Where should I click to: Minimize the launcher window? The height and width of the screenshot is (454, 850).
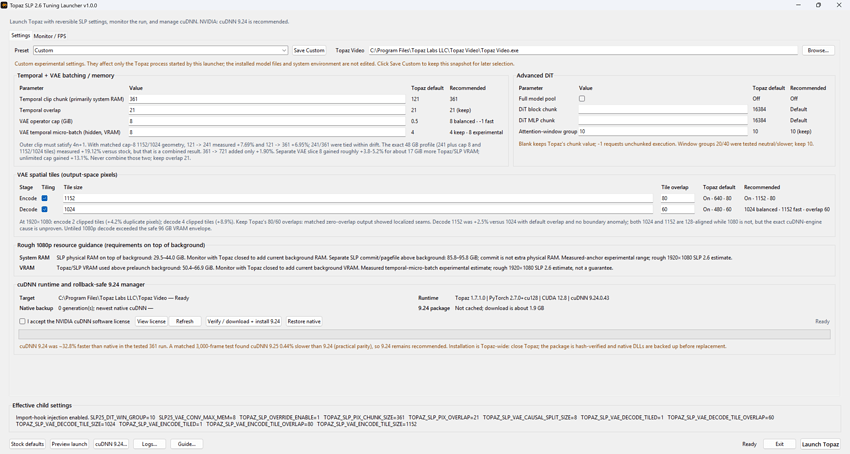[798, 5]
